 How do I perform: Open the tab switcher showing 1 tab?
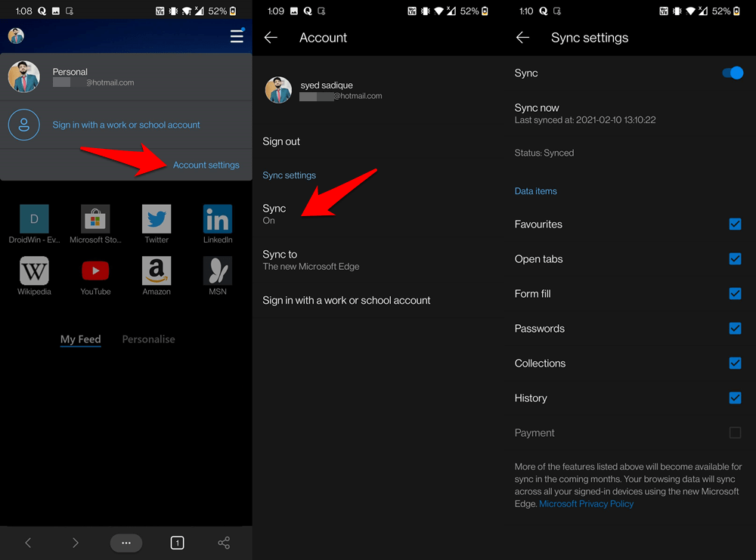tap(177, 543)
